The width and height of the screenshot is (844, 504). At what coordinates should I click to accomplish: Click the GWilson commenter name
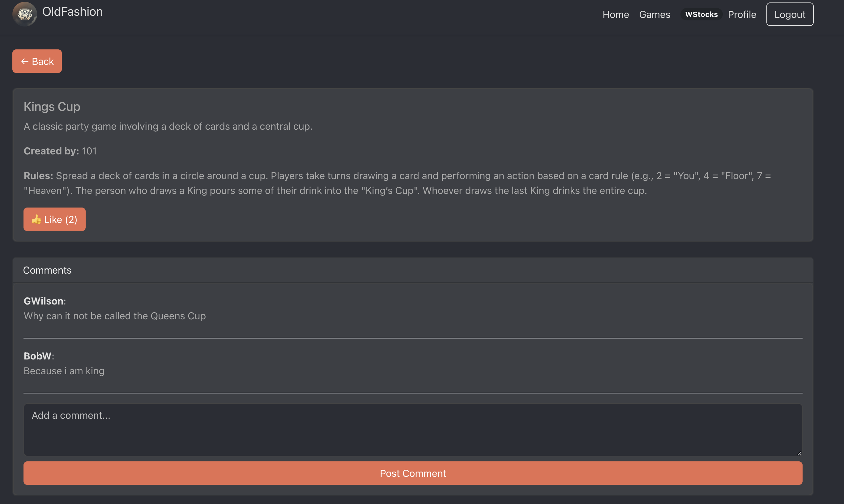(x=44, y=301)
